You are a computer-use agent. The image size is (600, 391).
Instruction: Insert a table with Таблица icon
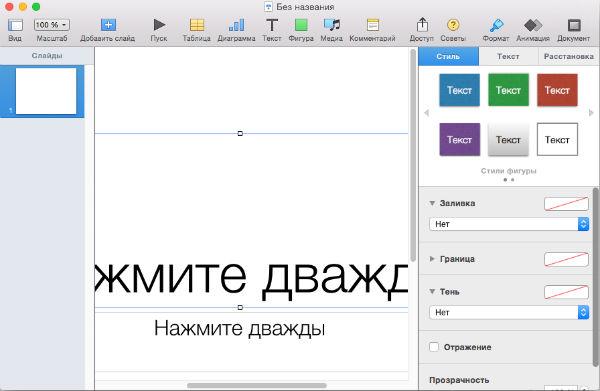pos(197,25)
